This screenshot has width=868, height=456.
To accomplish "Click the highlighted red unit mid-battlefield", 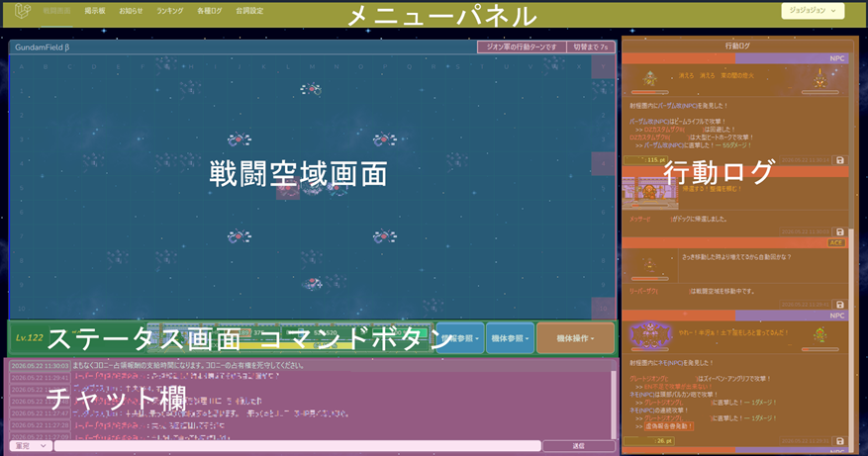I will point(288,190).
